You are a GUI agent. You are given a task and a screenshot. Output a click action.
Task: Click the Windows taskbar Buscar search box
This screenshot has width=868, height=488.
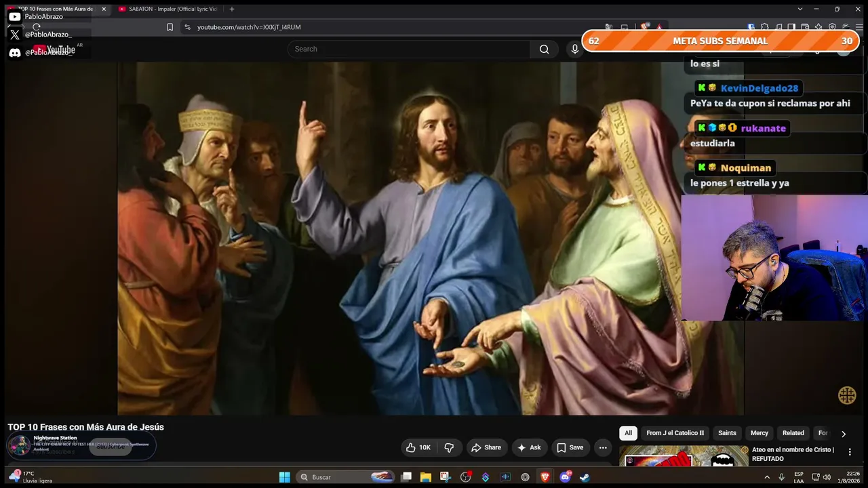[x=346, y=477]
